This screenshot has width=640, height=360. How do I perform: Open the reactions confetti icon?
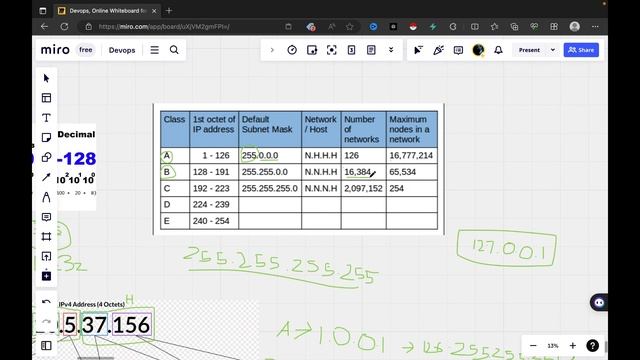click(x=438, y=50)
